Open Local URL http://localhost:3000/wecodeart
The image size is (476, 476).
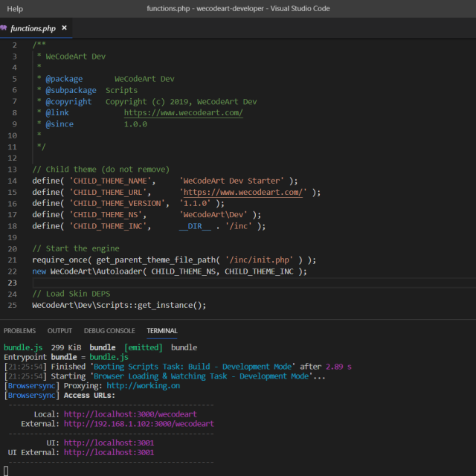(x=130, y=414)
